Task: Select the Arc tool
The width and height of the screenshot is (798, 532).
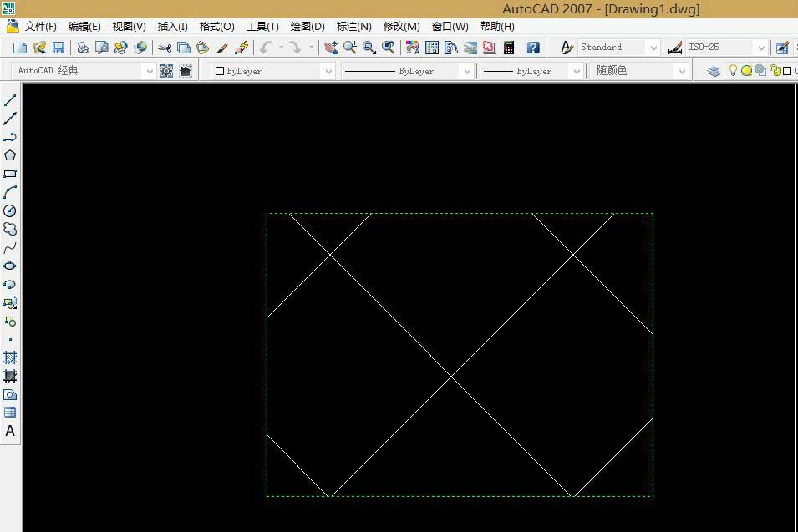Action: pyautogui.click(x=10, y=192)
